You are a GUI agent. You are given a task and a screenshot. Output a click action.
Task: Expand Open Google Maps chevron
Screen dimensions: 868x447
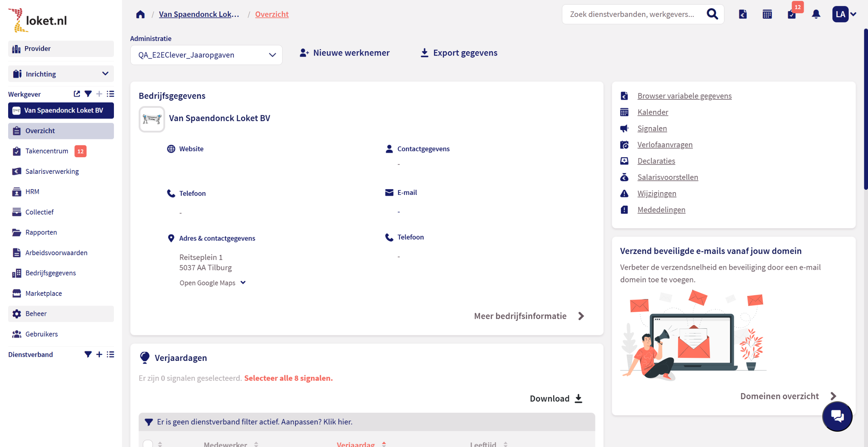[243, 283]
